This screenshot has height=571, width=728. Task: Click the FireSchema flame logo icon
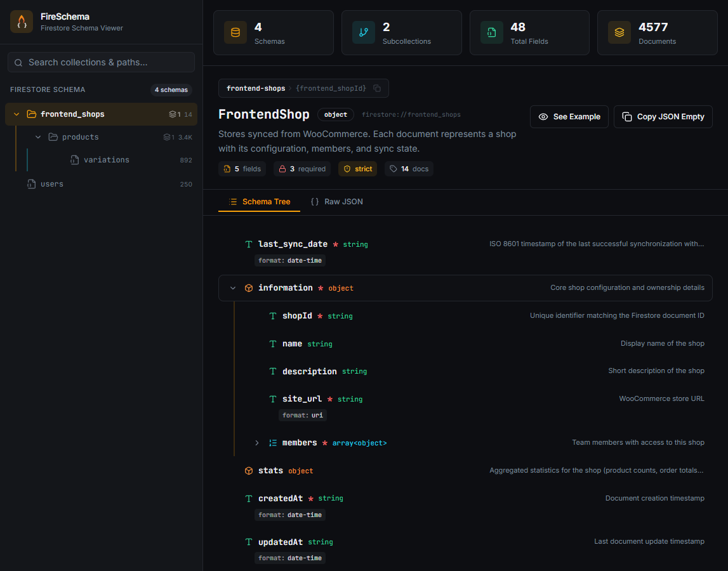22,22
